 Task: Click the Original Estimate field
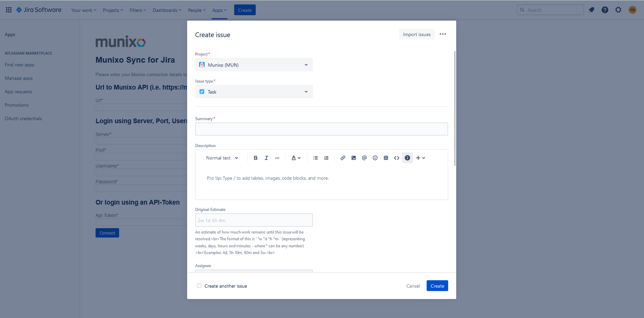coord(254,220)
